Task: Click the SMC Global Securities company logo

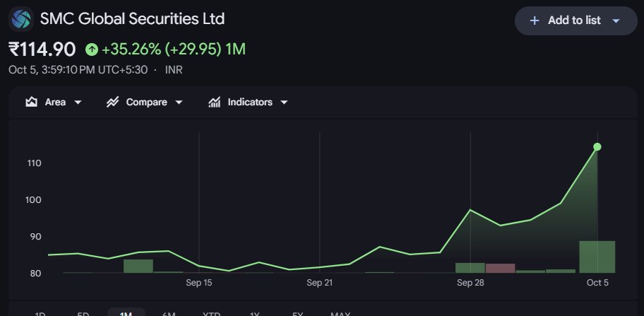Action: coord(21,19)
